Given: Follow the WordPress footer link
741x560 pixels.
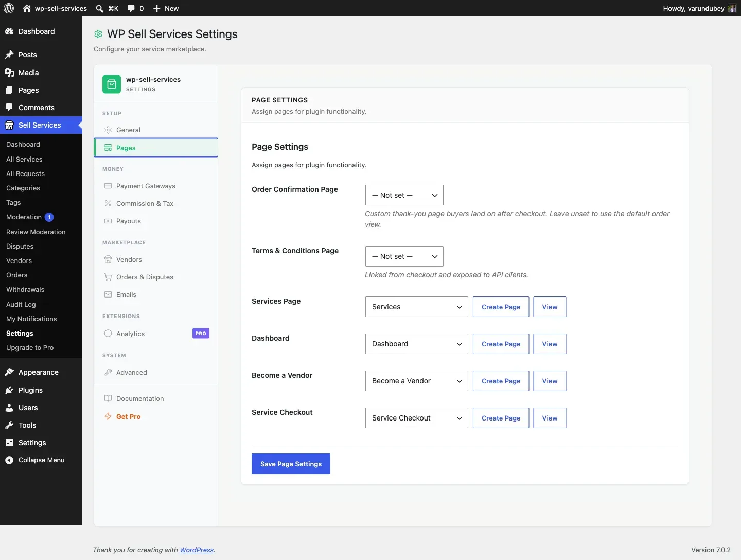Looking at the screenshot, I should (197, 550).
